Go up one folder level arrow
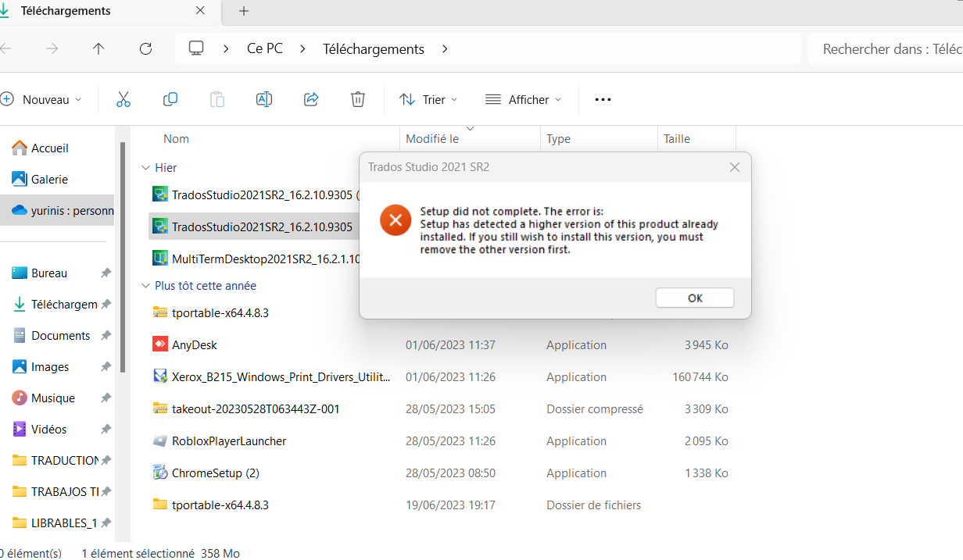 98,48
